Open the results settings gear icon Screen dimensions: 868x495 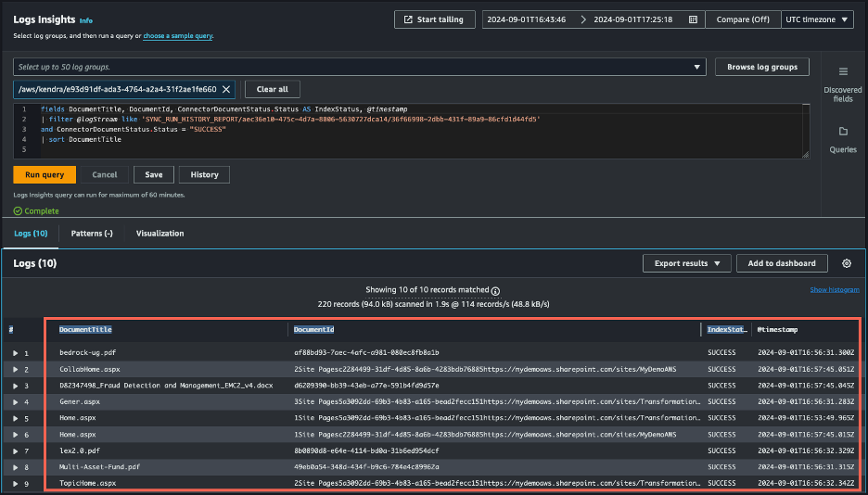[847, 263]
